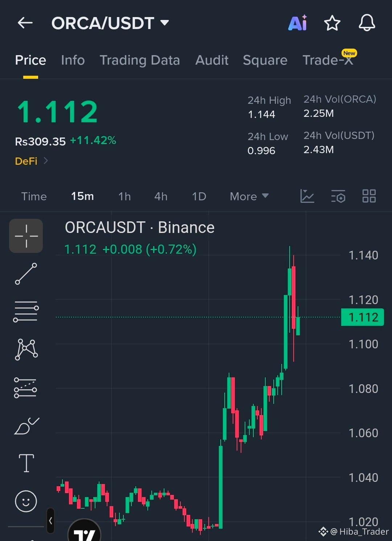This screenshot has height=541, width=392.
Task: Click the 1.140 price axis label
Action: pos(363,255)
